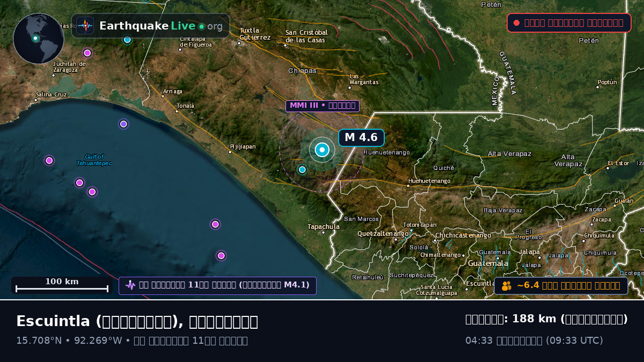
Task: Click the people icon in the population pill
Action: pyautogui.click(x=507, y=286)
